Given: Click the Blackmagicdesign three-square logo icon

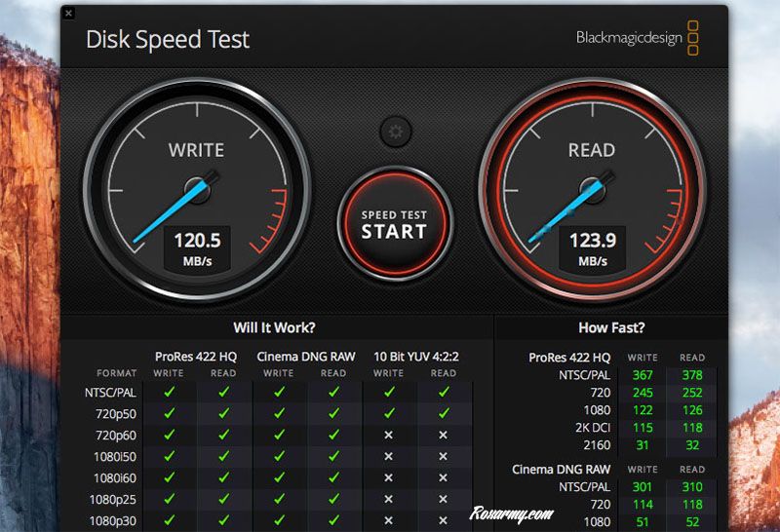Looking at the screenshot, I should (x=693, y=38).
